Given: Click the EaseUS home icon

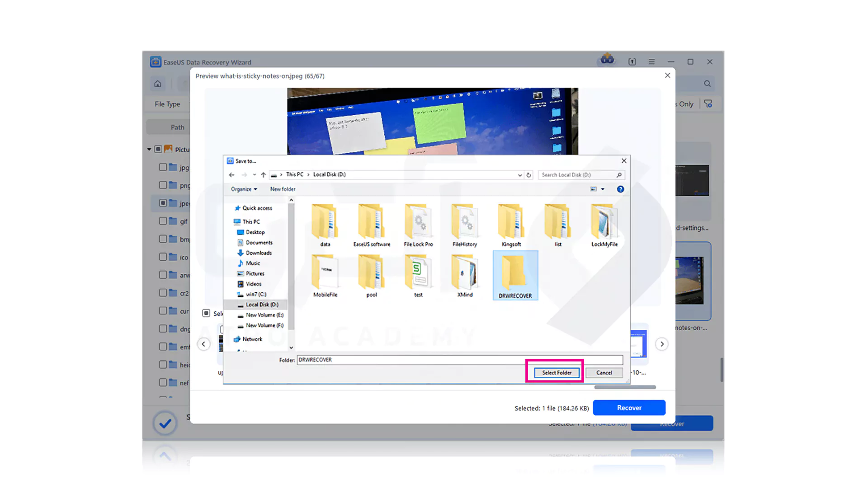Looking at the screenshot, I should coord(158,84).
